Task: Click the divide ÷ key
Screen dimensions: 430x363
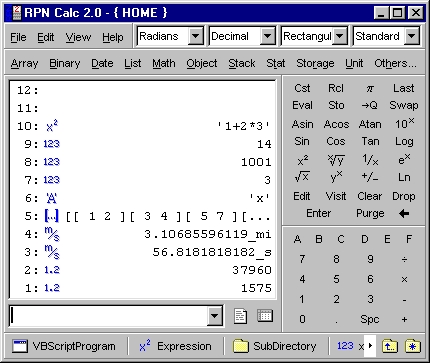Action: pos(404,259)
